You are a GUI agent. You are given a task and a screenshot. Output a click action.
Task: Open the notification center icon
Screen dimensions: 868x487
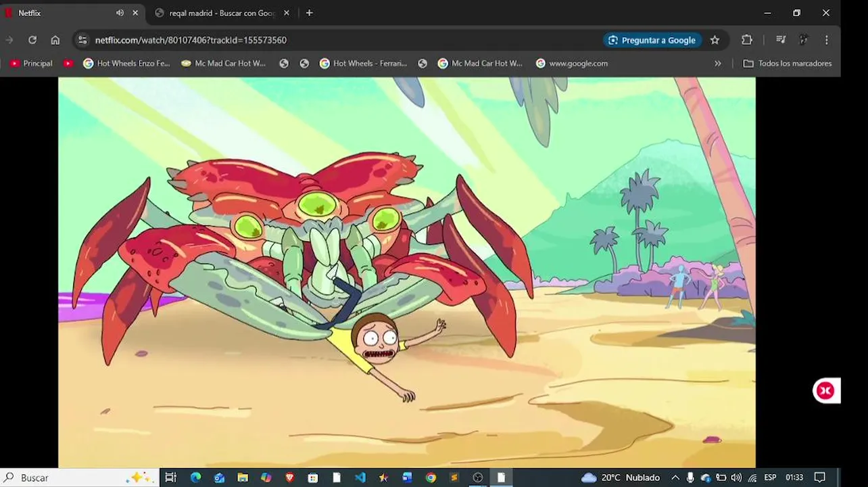pos(819,478)
